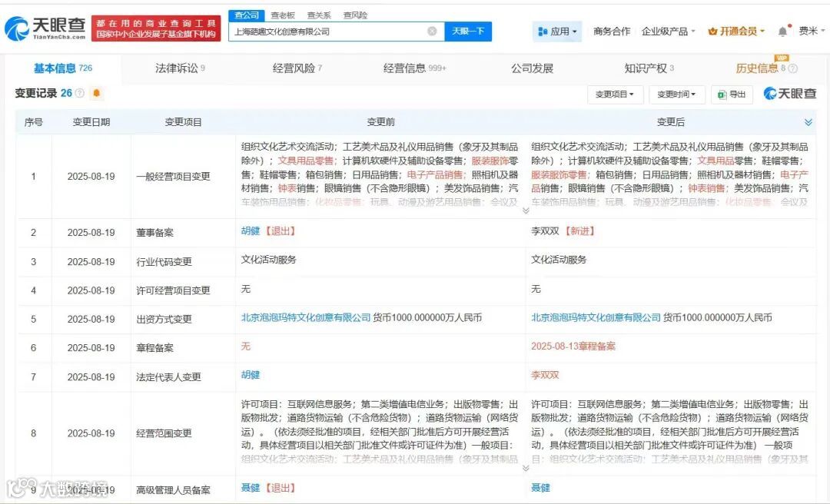Expand row 1 变更前 content via chevron

tap(526, 211)
